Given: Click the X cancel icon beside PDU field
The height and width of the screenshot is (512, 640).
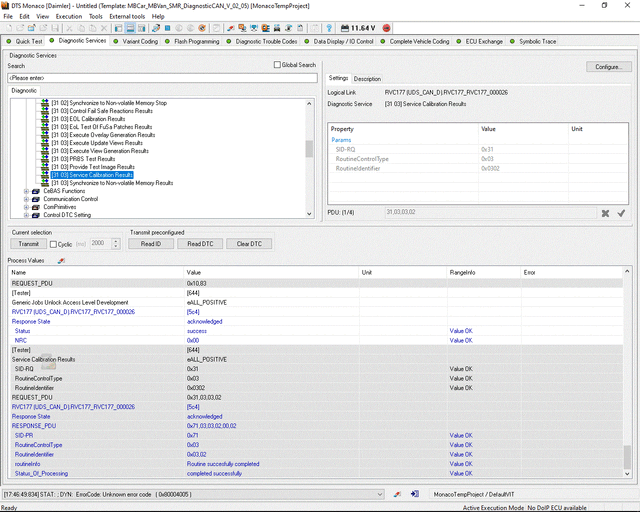Looking at the screenshot, I should pyautogui.click(x=605, y=213).
